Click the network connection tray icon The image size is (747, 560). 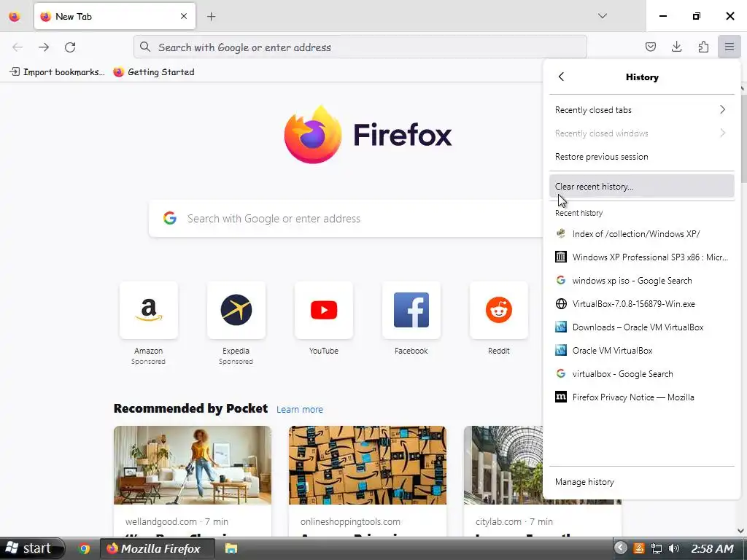pyautogui.click(x=657, y=548)
